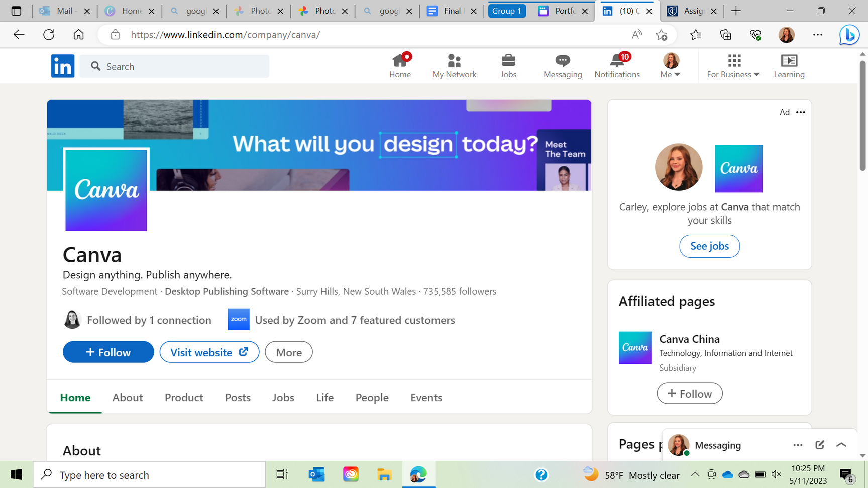Switch to the Posts tab
868x488 pixels.
(238, 397)
